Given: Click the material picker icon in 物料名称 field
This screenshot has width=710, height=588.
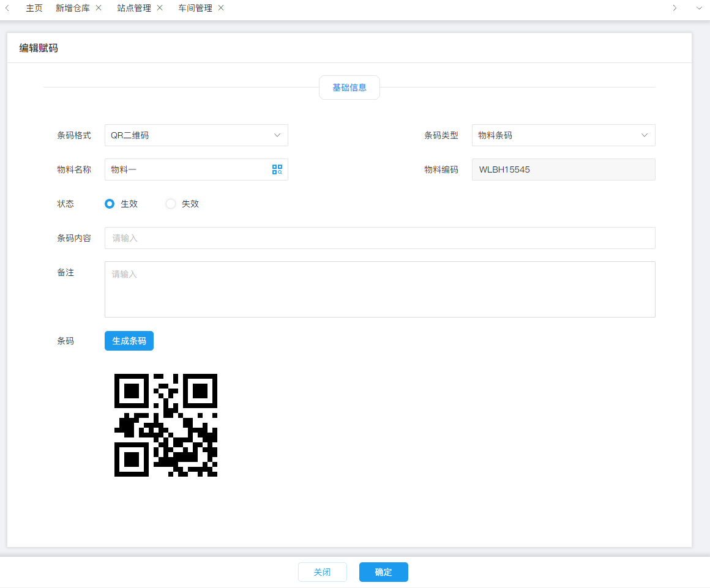Looking at the screenshot, I should click(277, 169).
